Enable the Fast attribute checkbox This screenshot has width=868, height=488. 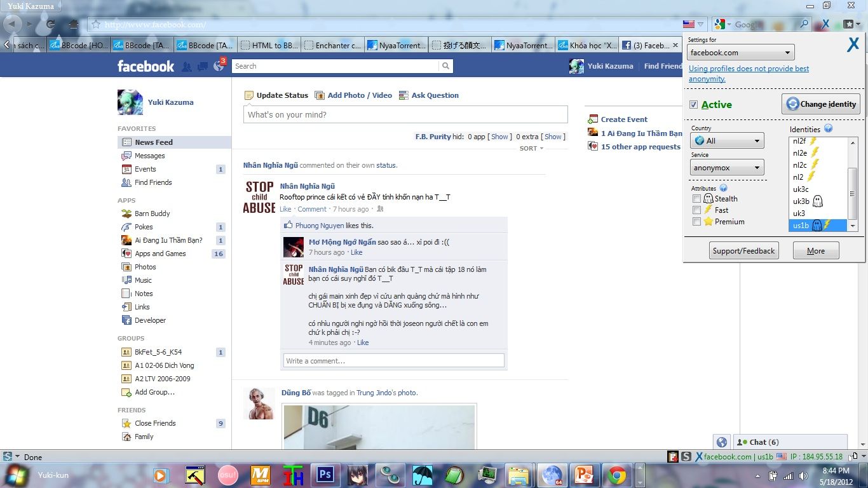click(697, 210)
